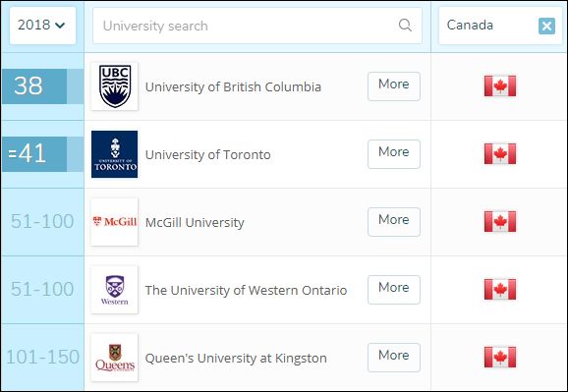
Task: Open More for The University of Western Ontario
Action: tap(394, 290)
